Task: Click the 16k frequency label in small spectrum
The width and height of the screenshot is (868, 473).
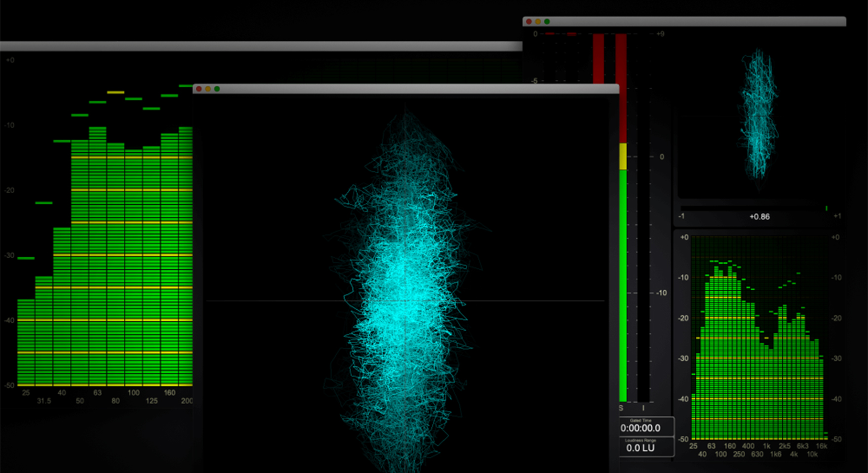Action: (821, 446)
